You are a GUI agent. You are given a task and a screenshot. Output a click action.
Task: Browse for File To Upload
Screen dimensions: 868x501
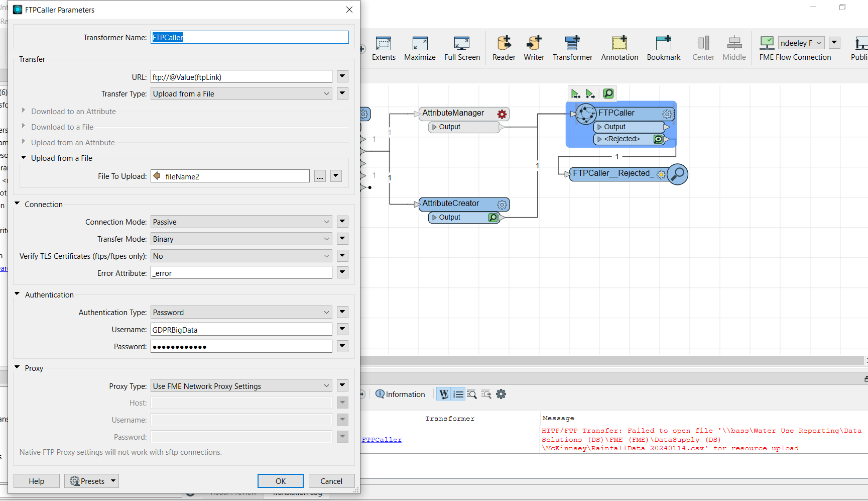[320, 176]
